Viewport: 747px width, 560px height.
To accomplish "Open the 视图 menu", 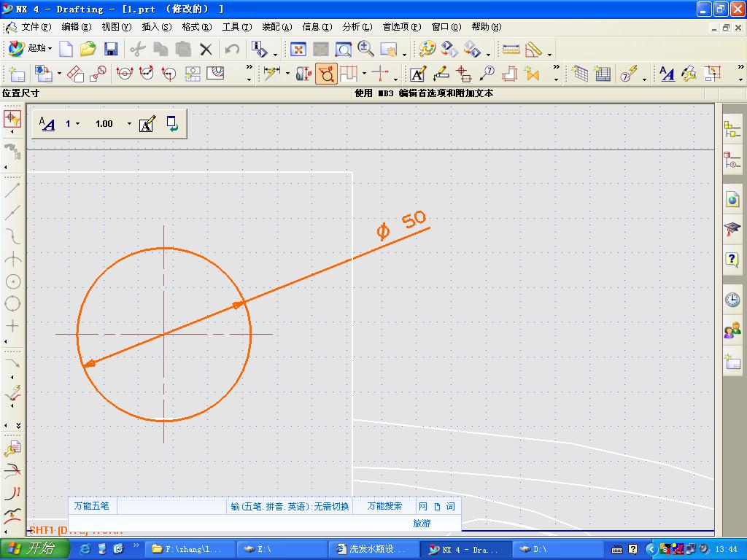I will click(116, 27).
